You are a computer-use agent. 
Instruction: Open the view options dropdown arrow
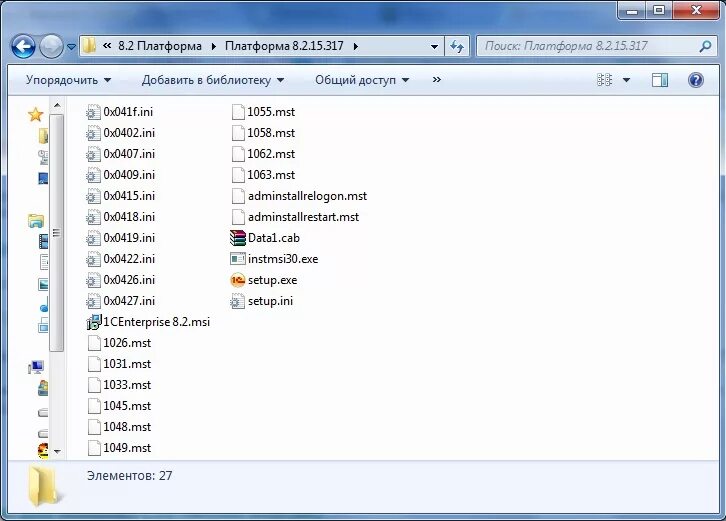point(626,80)
